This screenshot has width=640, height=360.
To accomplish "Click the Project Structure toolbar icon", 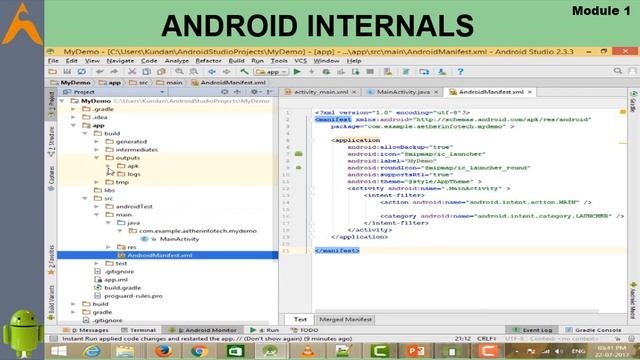I will pyautogui.click(x=424, y=72).
